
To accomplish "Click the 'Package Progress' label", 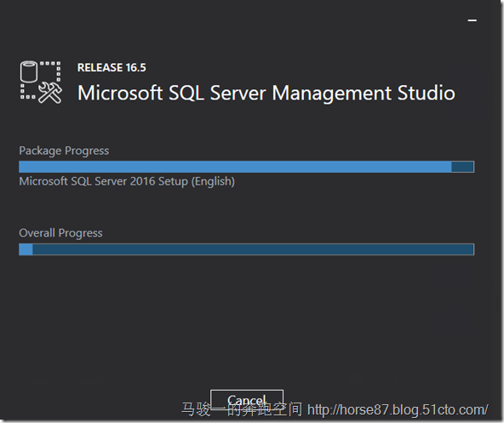I will click(x=64, y=151).
